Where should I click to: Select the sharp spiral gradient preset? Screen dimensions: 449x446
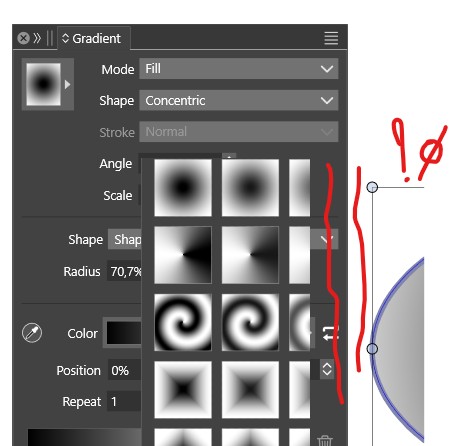tap(183, 322)
